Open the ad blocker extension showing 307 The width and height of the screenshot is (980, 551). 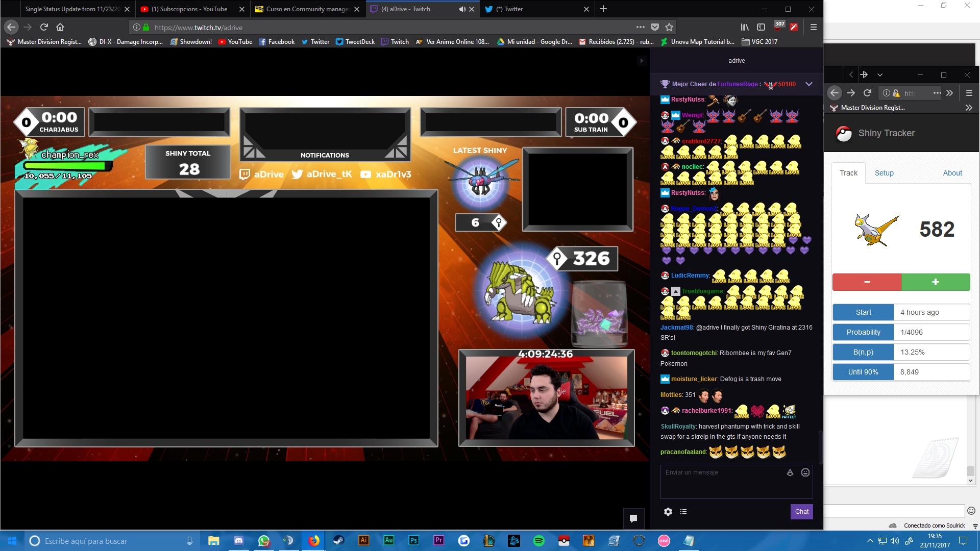coord(779,26)
